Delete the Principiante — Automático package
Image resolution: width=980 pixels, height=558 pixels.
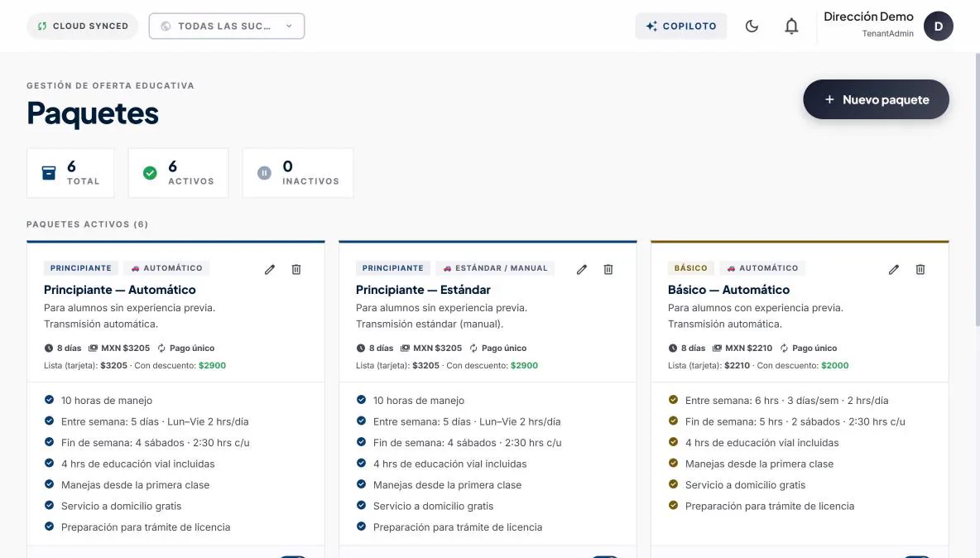pos(296,269)
